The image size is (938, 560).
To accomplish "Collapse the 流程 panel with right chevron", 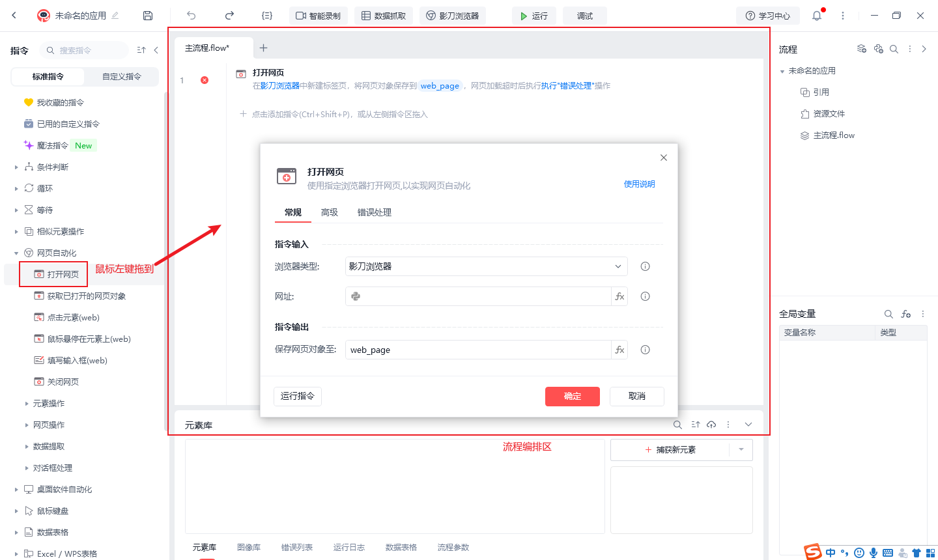I will tap(924, 49).
